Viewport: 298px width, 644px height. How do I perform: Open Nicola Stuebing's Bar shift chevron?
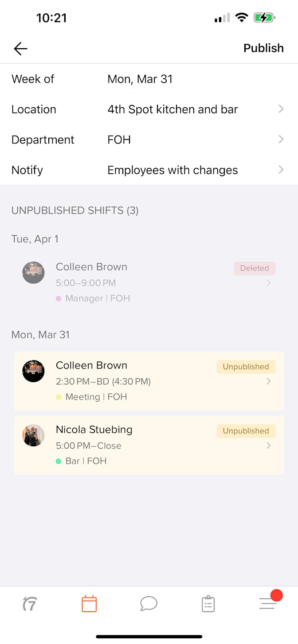pos(268,446)
